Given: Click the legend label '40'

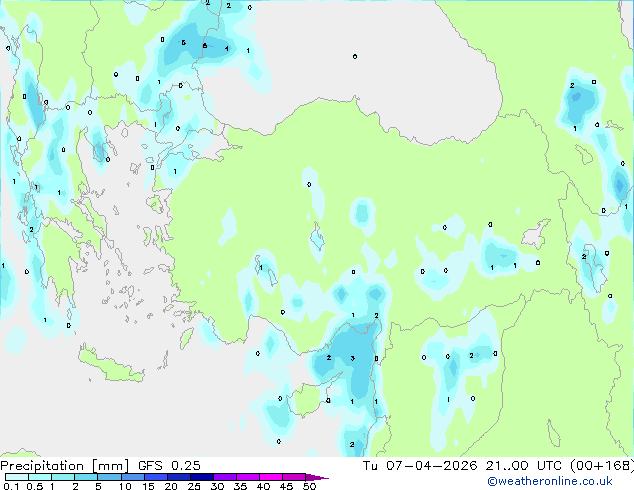Looking at the screenshot, I should pos(263,486).
